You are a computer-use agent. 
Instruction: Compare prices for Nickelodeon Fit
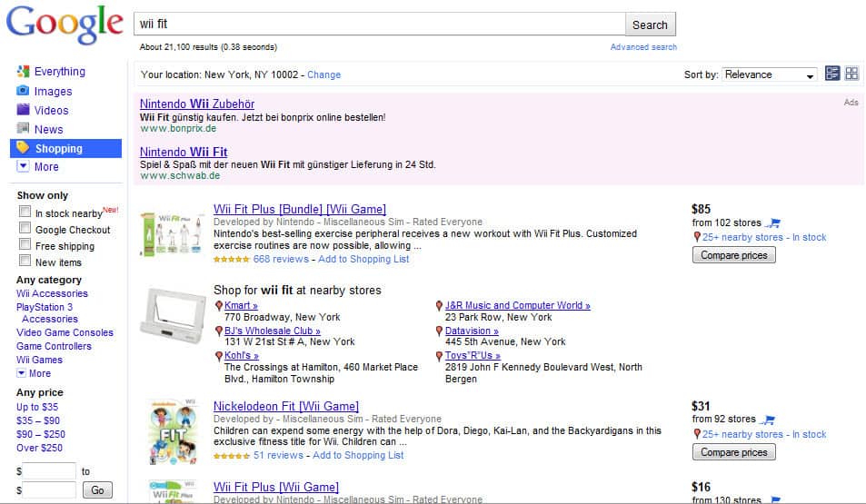734,452
